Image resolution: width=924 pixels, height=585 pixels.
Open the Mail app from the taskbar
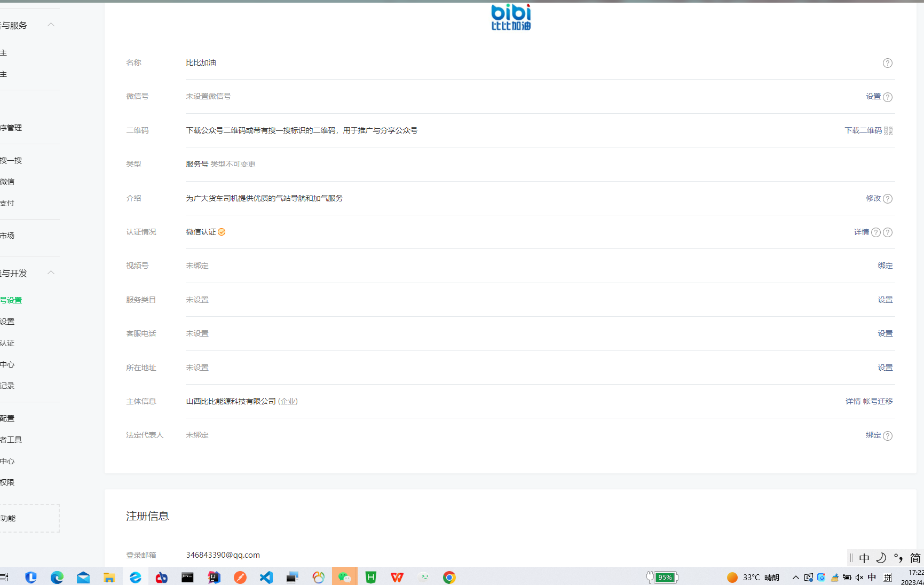click(83, 577)
